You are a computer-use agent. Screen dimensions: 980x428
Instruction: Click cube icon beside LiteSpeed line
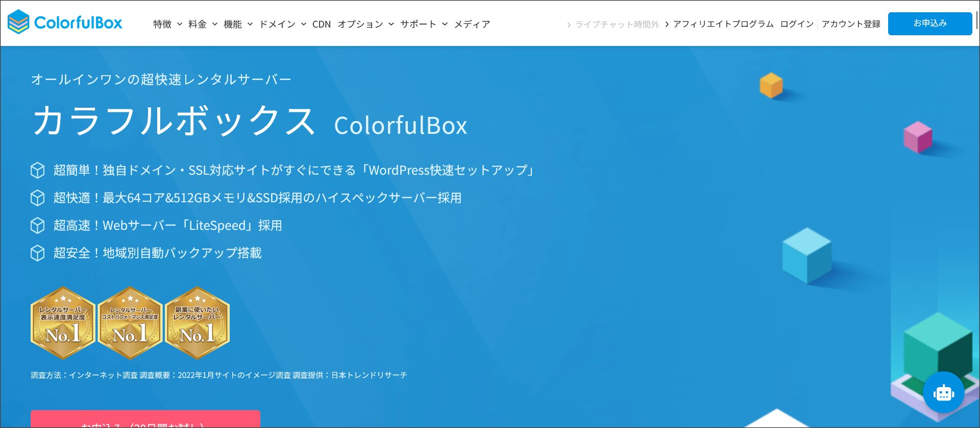pos(38,225)
